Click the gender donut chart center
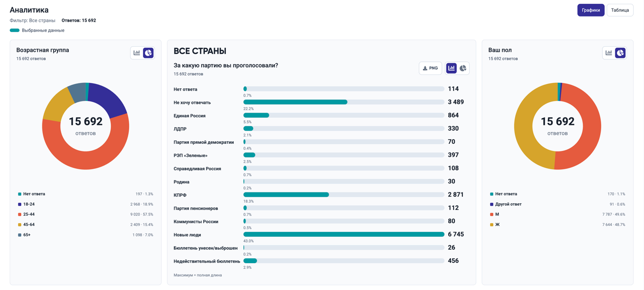This screenshot has height=290, width=644. pyautogui.click(x=558, y=126)
